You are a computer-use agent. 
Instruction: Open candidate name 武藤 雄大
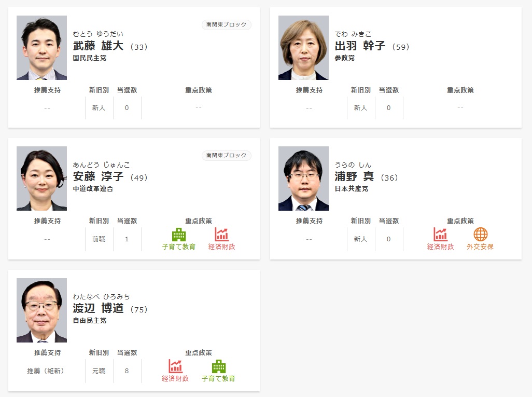tap(98, 46)
